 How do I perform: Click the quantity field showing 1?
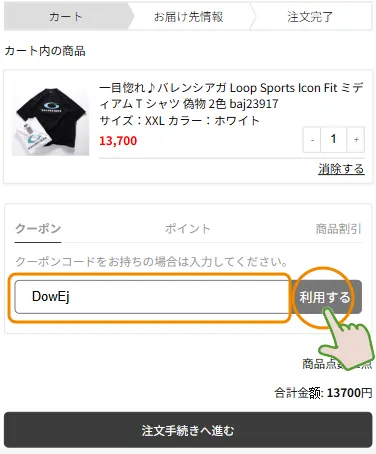click(333, 140)
